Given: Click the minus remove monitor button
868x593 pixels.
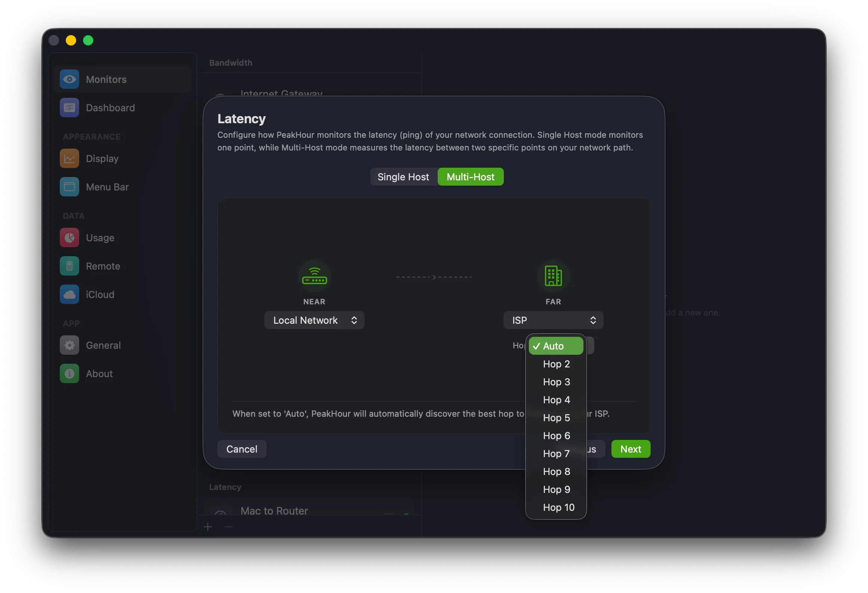Looking at the screenshot, I should [x=229, y=527].
